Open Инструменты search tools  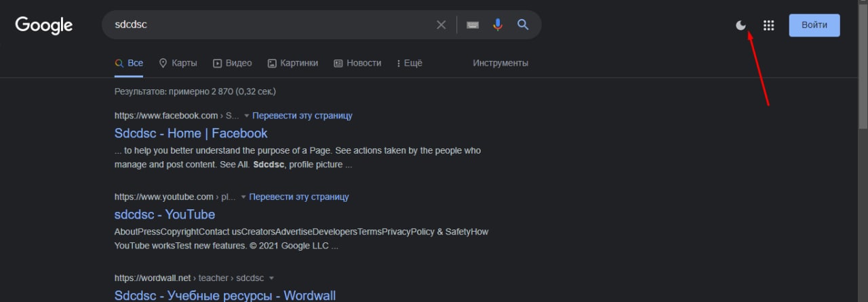click(x=500, y=63)
